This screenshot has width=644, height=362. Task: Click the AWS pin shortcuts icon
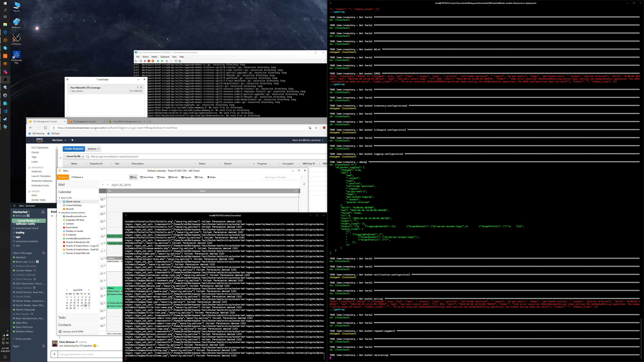pos(72,140)
